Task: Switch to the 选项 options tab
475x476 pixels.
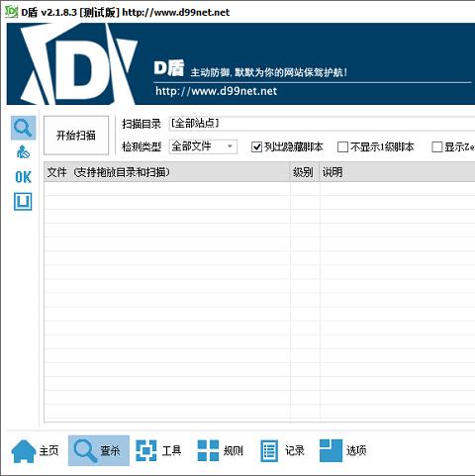Action: (x=343, y=450)
